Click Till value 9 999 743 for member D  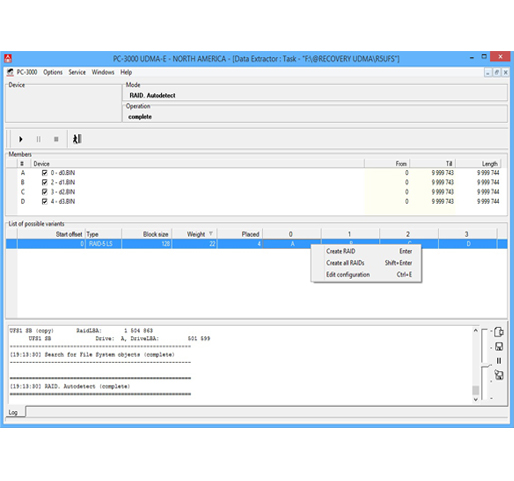click(x=443, y=201)
